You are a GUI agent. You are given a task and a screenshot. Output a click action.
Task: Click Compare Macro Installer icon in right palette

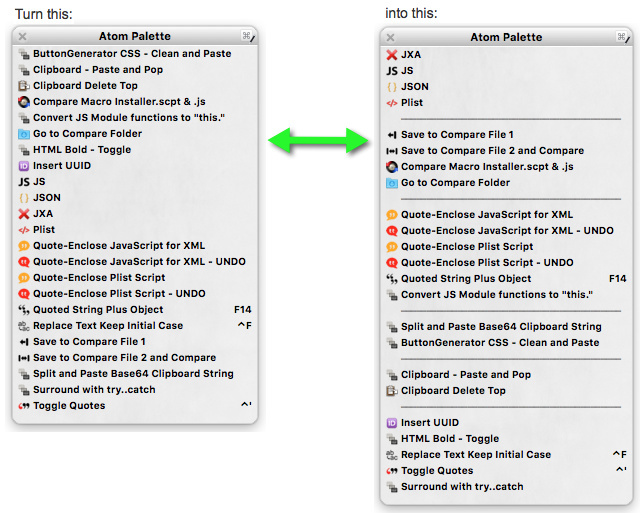tap(392, 166)
